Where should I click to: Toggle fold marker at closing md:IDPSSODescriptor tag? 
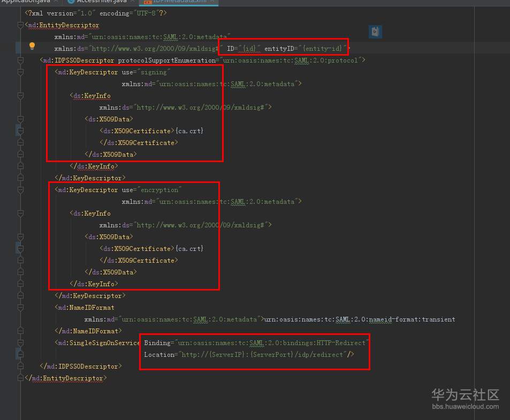(x=20, y=366)
